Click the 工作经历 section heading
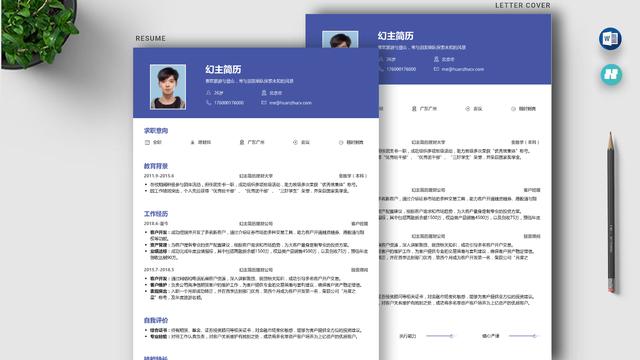Screen dimensions: 640x360 (x=156, y=214)
